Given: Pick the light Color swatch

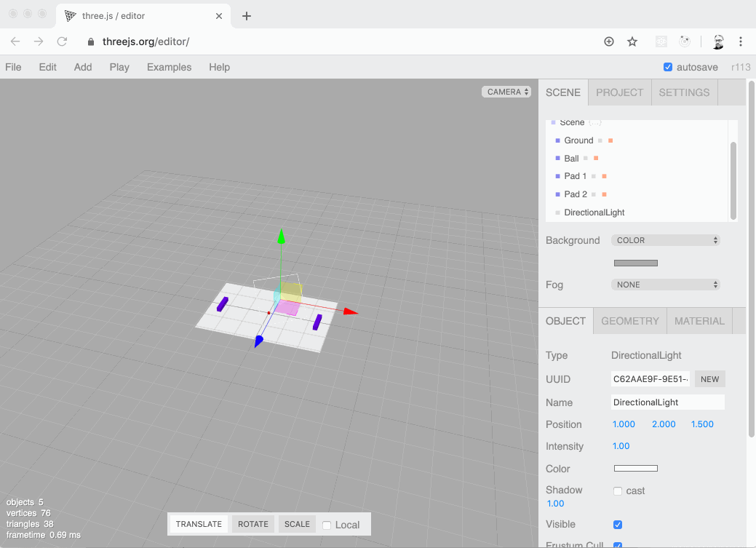Looking at the screenshot, I should click(635, 469).
